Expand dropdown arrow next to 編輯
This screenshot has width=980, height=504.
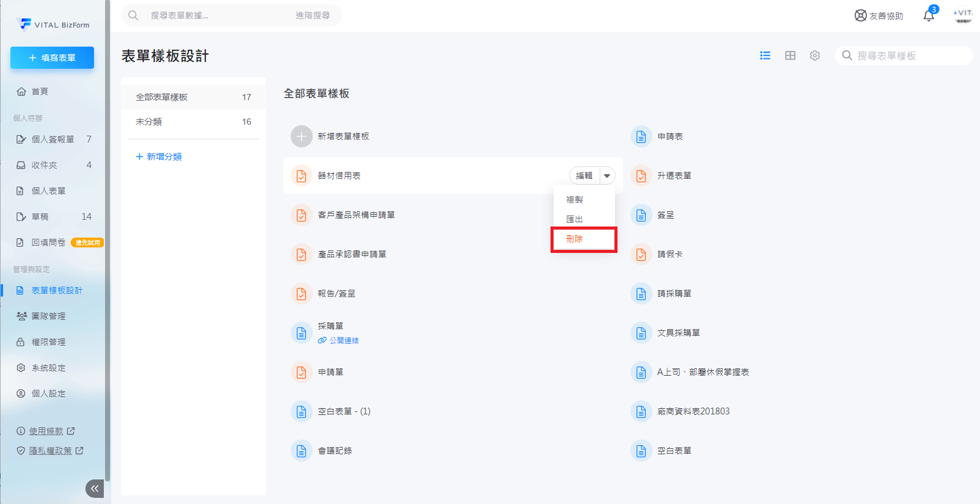pos(607,176)
